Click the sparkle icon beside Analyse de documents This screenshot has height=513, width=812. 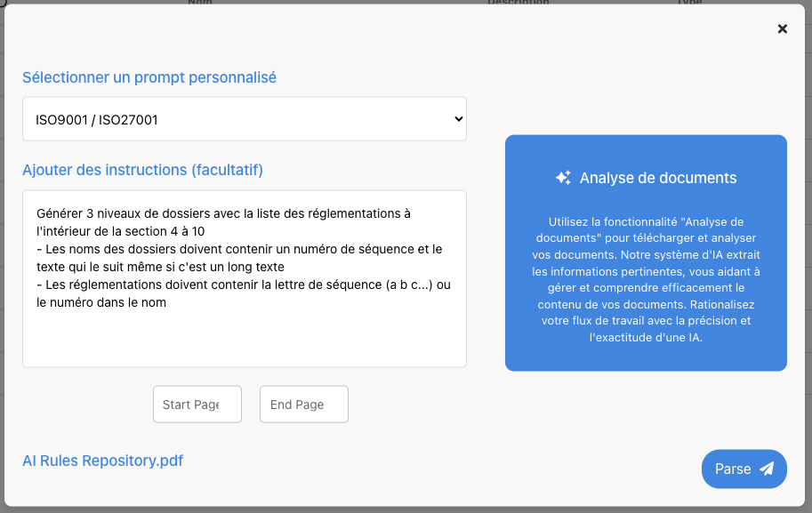[x=563, y=178]
